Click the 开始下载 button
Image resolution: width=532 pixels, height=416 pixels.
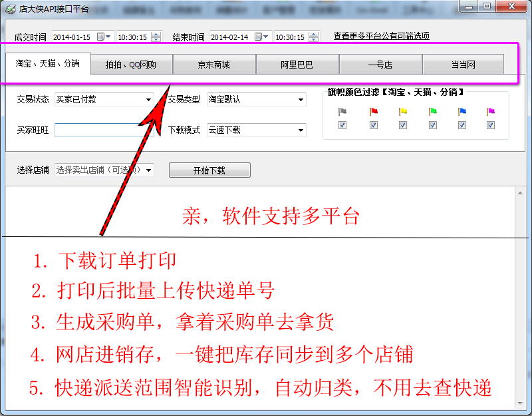[x=209, y=170]
